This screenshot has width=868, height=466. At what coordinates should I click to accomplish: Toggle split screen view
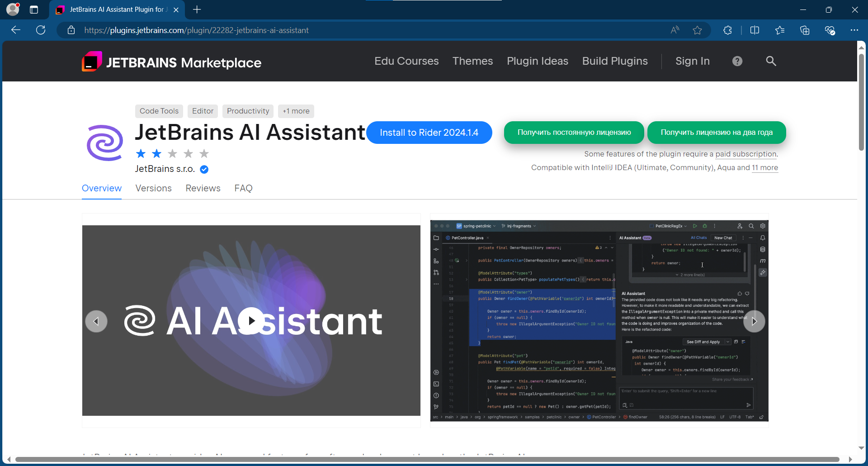click(x=755, y=30)
